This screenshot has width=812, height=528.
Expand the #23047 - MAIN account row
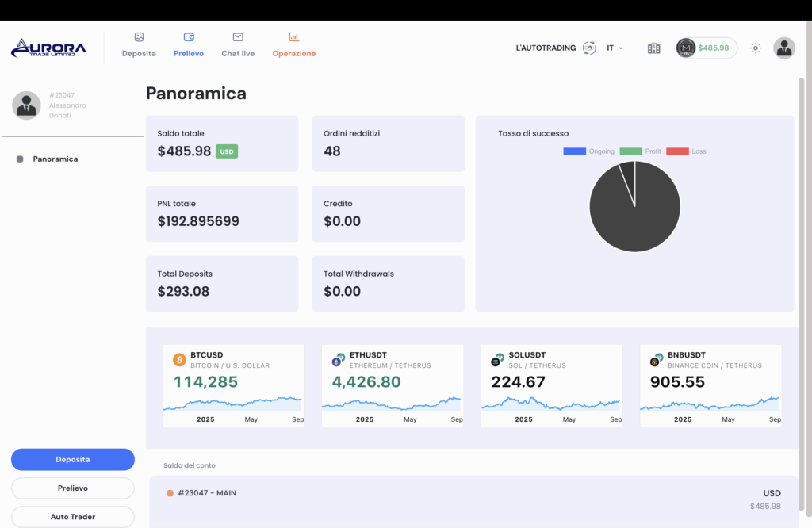tap(473, 499)
